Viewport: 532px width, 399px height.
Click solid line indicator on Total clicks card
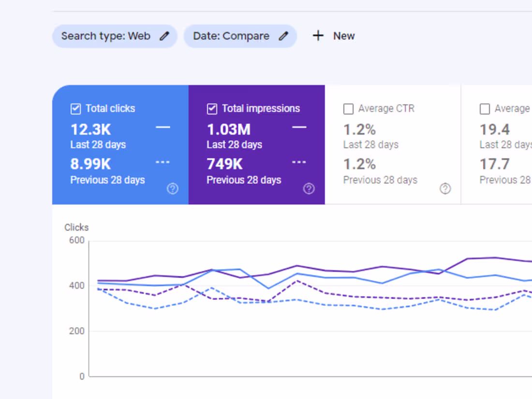pyautogui.click(x=163, y=127)
